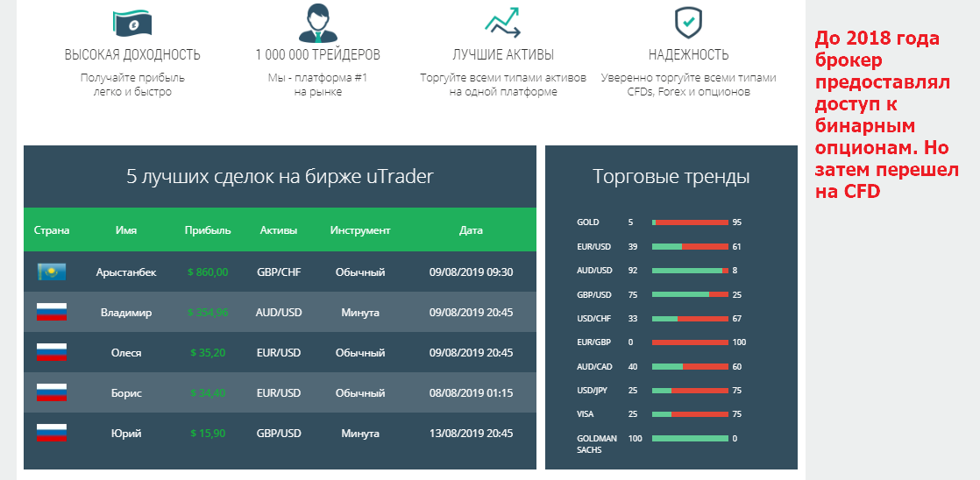Screen dimensions: 980x480
Task: Click the Инструмент column header
Action: pyautogui.click(x=360, y=230)
